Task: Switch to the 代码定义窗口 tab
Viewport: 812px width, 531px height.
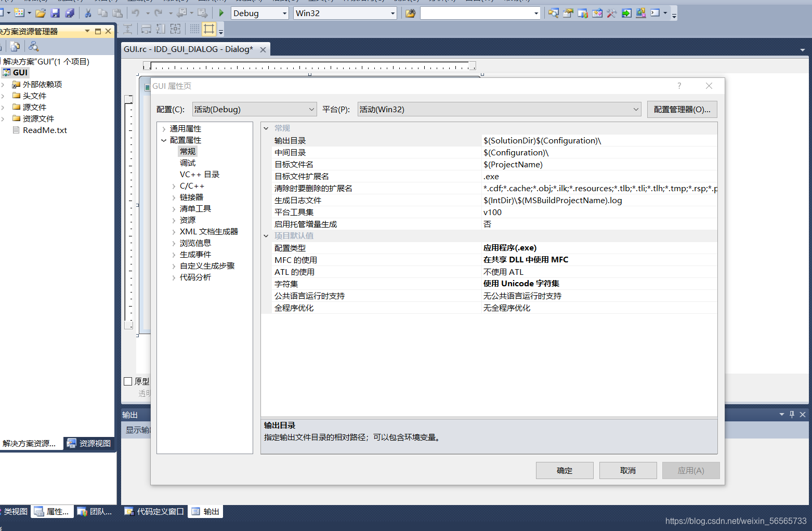Action: (x=154, y=511)
